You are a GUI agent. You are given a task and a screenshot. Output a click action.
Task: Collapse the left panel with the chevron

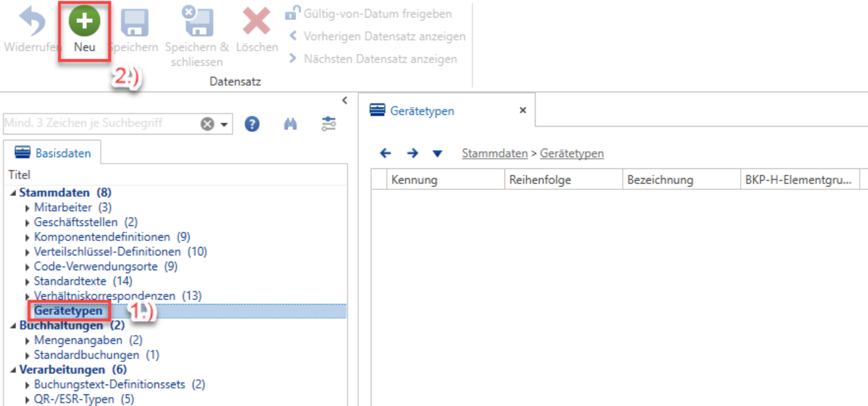pyautogui.click(x=345, y=100)
